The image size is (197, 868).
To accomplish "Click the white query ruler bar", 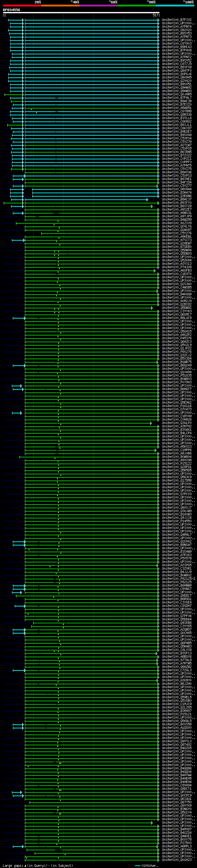I will click(x=81, y=12).
